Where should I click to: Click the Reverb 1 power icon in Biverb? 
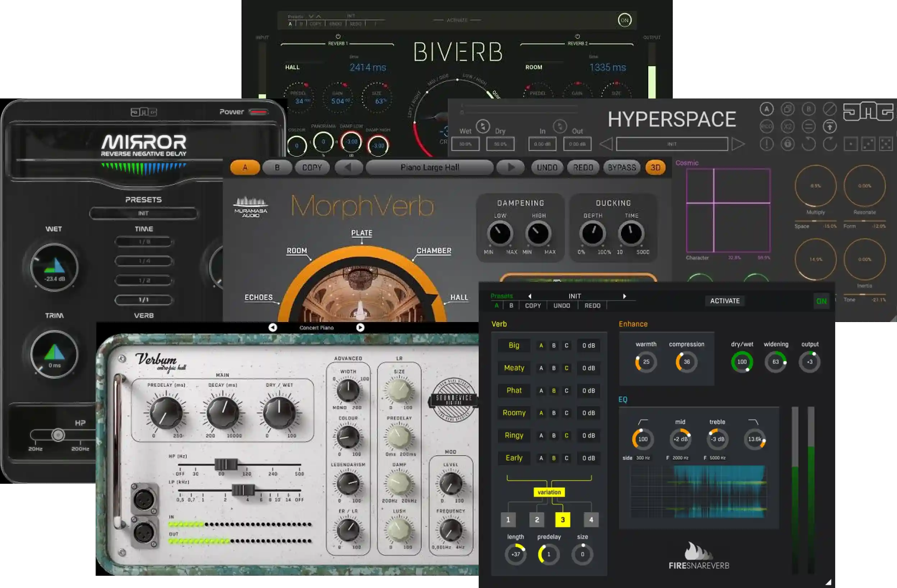point(338,37)
